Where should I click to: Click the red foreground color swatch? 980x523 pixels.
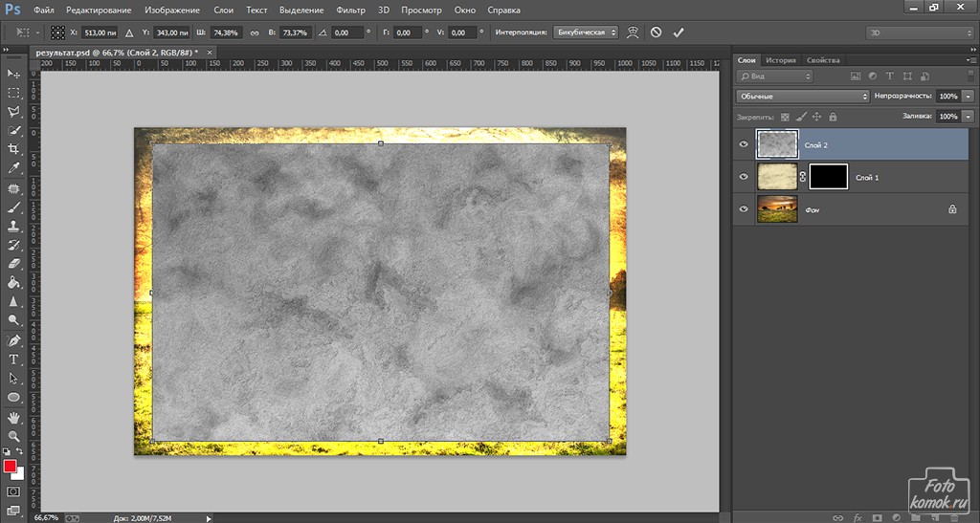[11, 467]
